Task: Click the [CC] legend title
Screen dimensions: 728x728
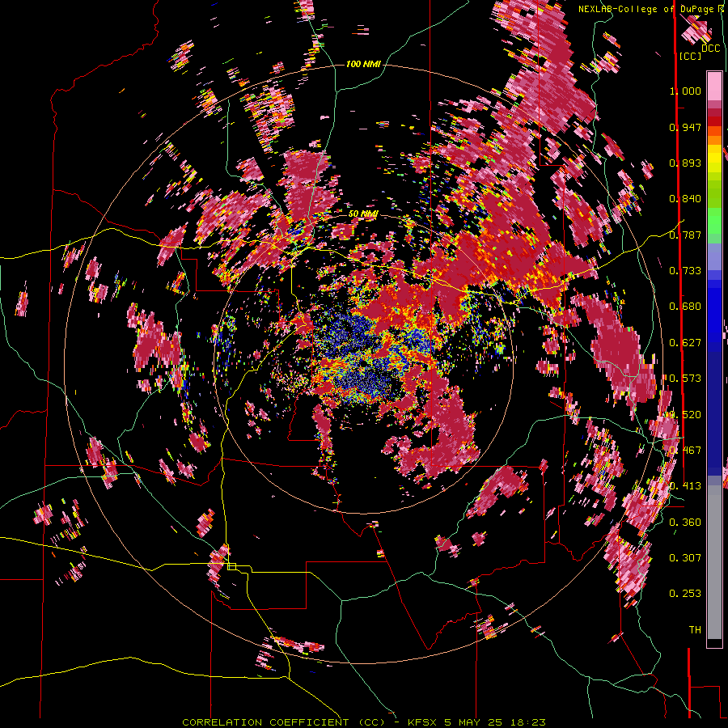Action: point(691,56)
